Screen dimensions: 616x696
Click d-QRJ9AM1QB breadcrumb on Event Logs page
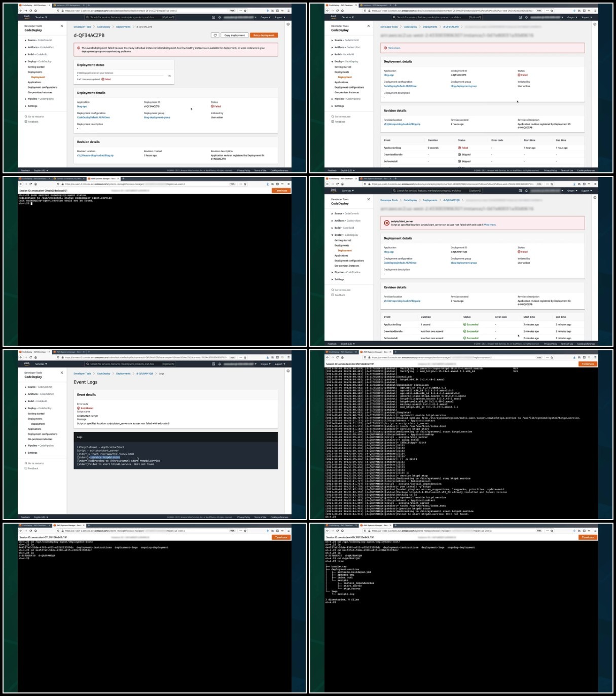click(x=144, y=374)
